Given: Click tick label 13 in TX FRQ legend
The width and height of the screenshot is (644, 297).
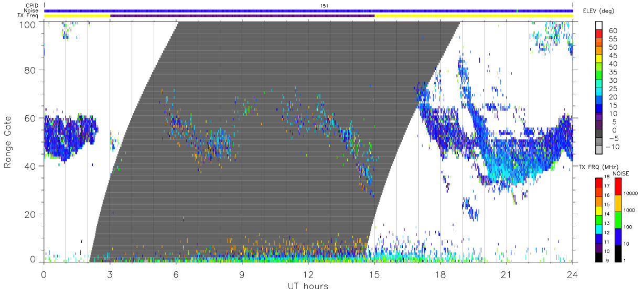Looking at the screenshot, I should pos(607,223).
